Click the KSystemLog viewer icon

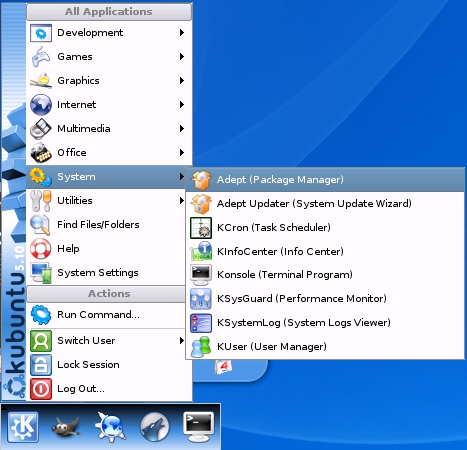point(201,323)
